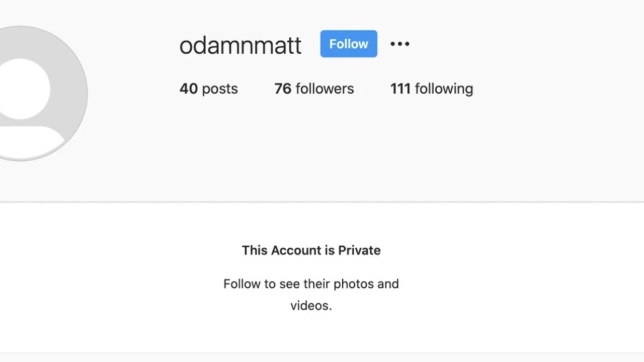Click the word "following" label

pos(444,89)
